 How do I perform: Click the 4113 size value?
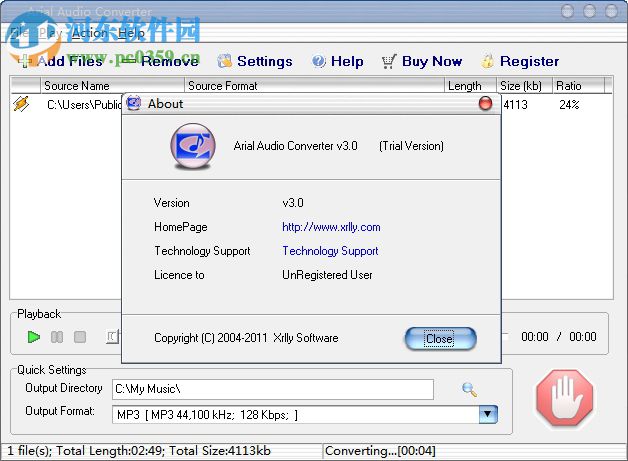click(x=515, y=105)
